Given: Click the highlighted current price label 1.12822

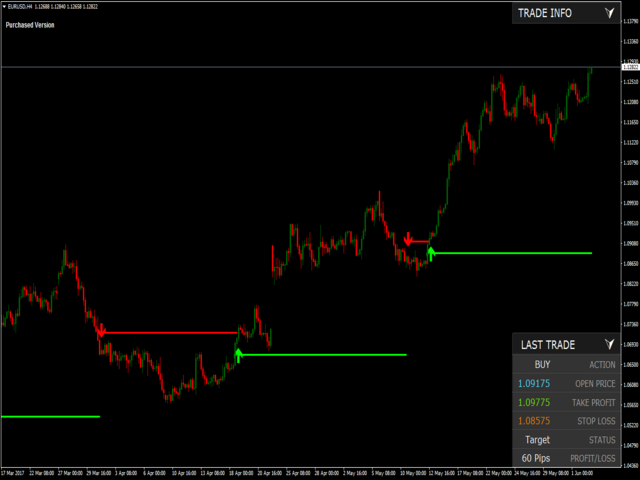Looking at the screenshot, I should pos(630,67).
